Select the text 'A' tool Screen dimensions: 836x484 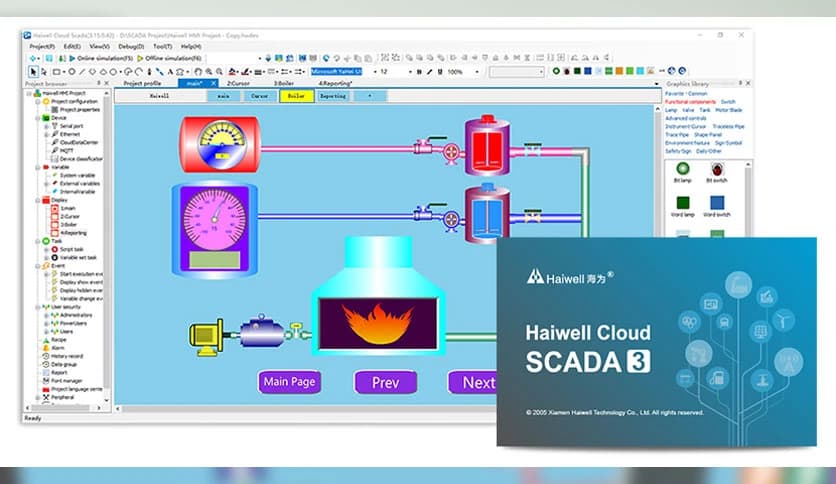point(170,71)
